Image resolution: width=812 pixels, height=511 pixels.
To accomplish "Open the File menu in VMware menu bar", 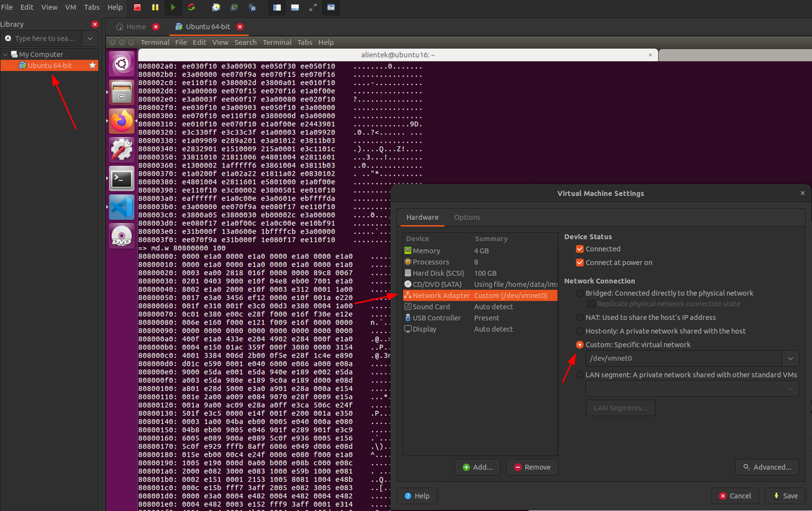I will 7,7.
